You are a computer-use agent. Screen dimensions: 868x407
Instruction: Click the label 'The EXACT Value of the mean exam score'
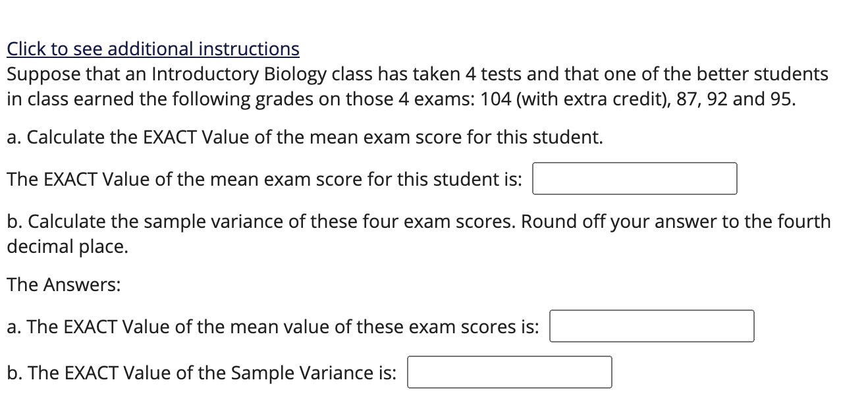[x=264, y=179]
